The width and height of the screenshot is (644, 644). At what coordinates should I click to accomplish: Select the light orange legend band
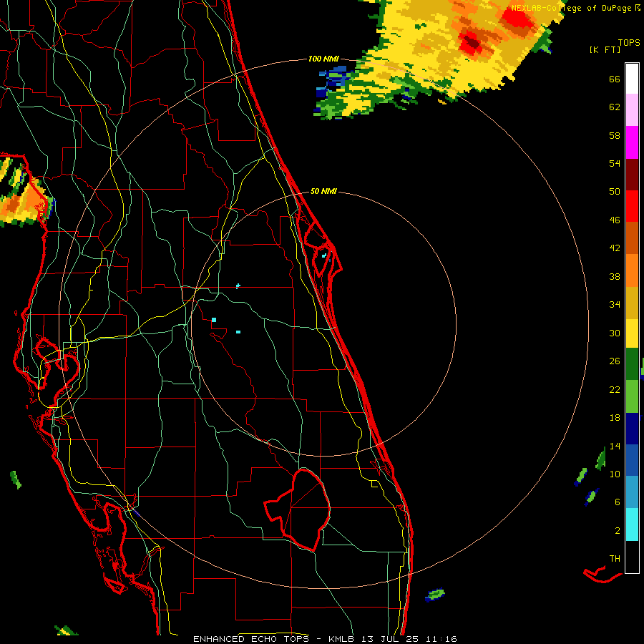click(x=632, y=270)
